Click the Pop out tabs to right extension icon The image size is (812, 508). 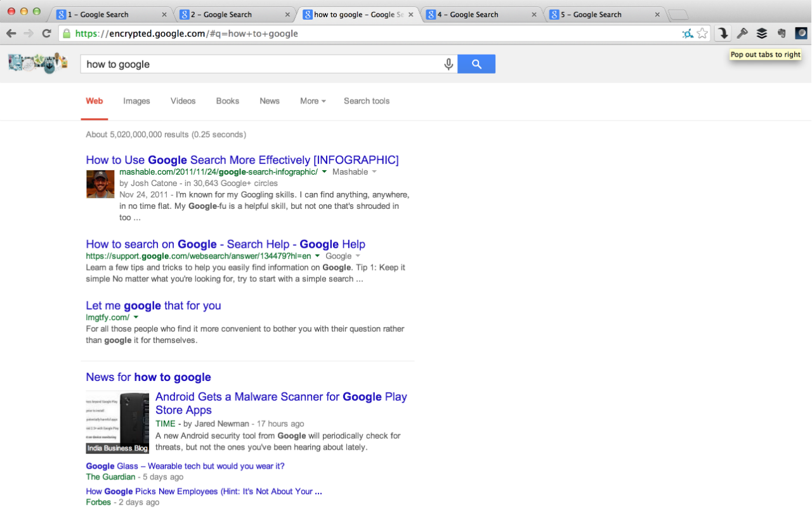723,34
